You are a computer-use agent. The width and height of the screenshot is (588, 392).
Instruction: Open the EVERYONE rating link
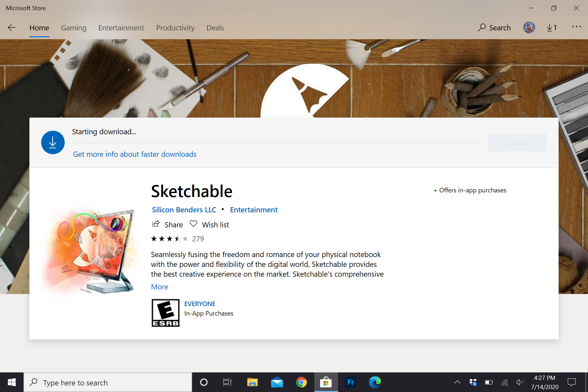click(200, 304)
